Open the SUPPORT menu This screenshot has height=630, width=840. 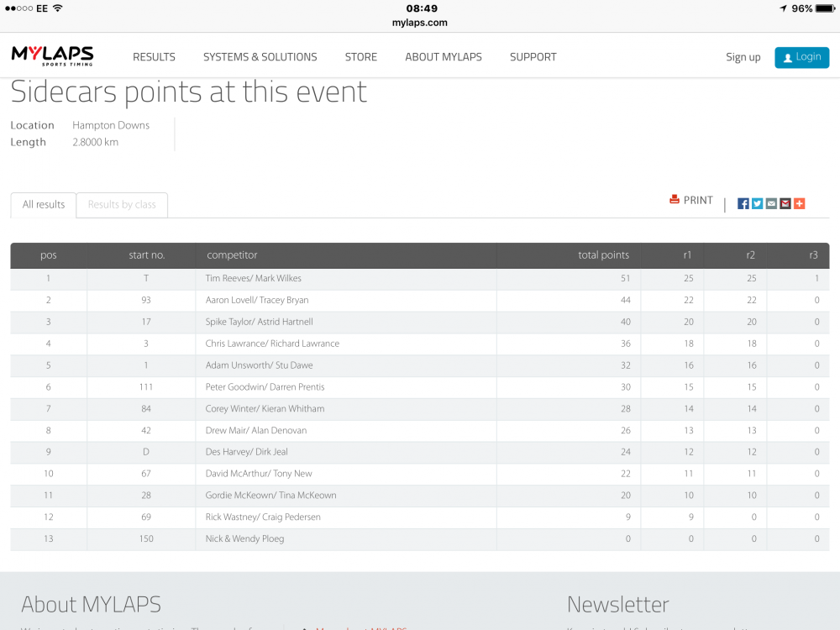533,57
